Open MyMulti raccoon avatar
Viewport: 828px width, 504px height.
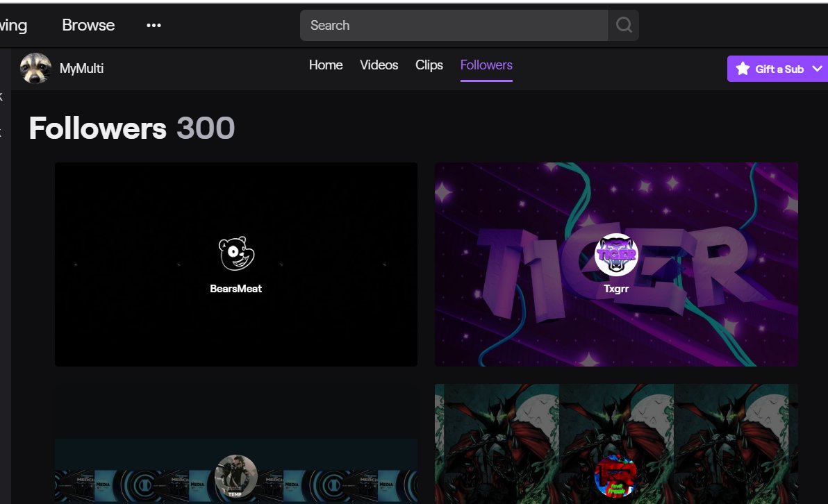(x=35, y=68)
